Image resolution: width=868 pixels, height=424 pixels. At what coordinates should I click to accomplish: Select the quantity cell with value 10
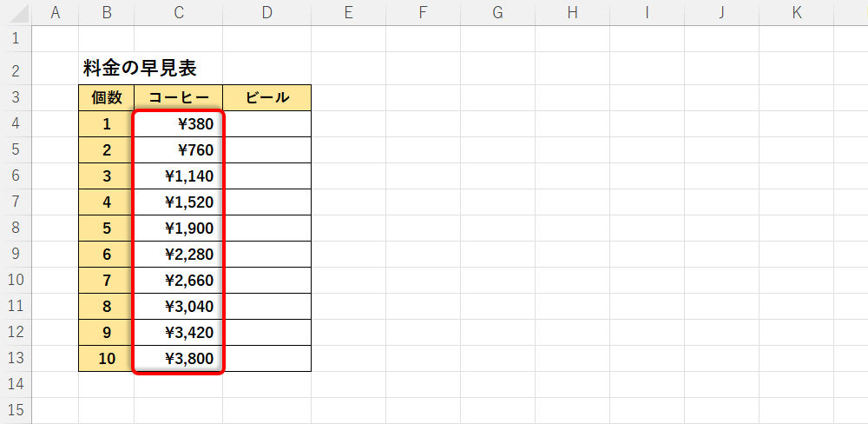tap(106, 358)
